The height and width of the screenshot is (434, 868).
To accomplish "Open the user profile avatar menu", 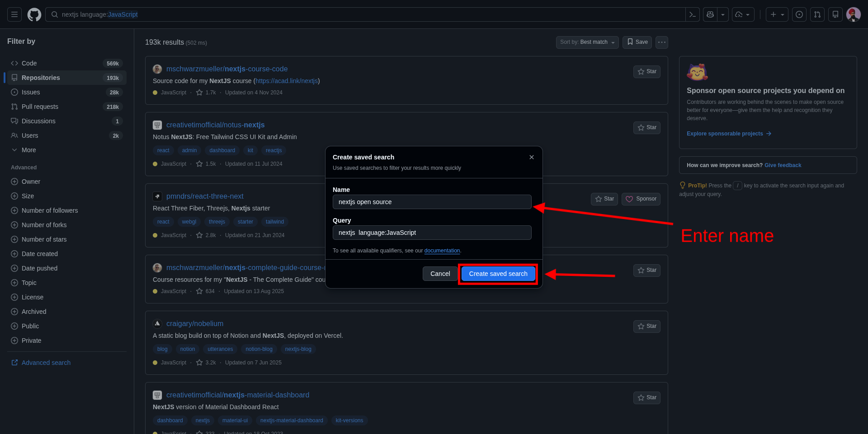I will tap(854, 14).
